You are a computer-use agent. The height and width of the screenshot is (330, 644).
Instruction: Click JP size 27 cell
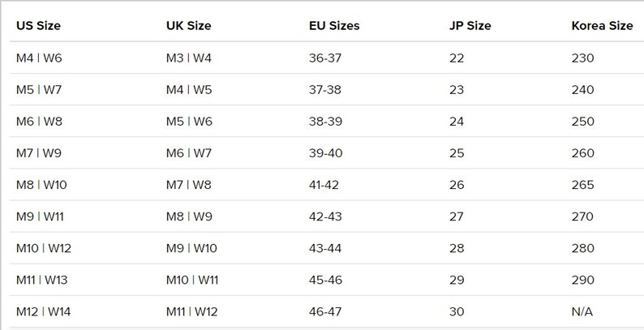pyautogui.click(x=457, y=216)
